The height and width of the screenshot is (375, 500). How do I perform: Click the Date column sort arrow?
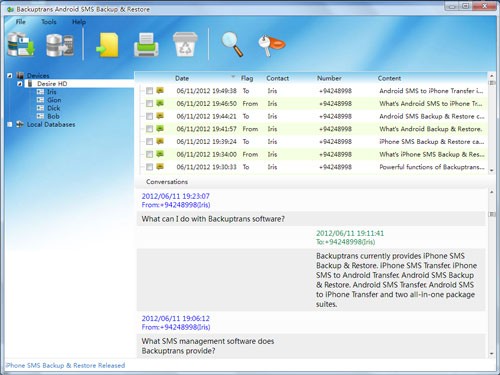(233, 77)
